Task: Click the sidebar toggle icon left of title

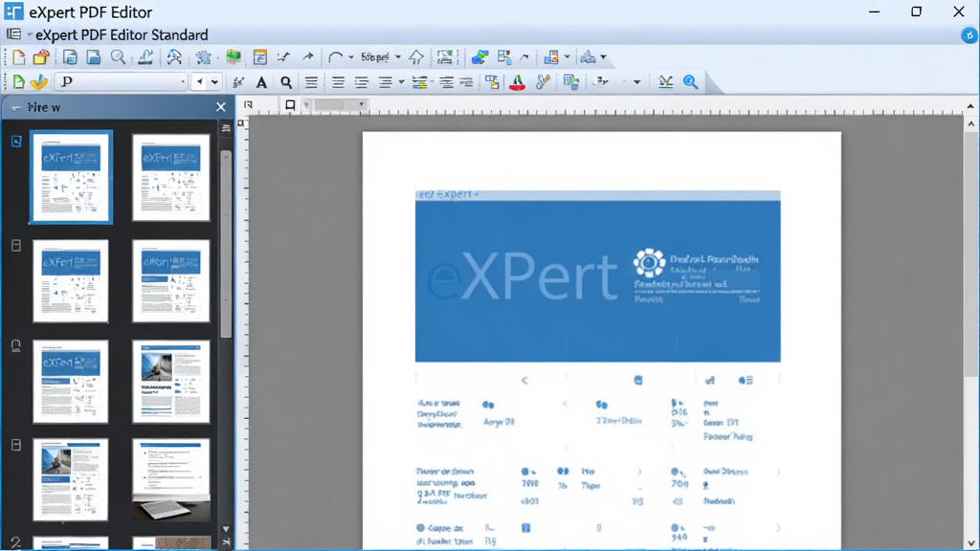Action: coord(13,34)
